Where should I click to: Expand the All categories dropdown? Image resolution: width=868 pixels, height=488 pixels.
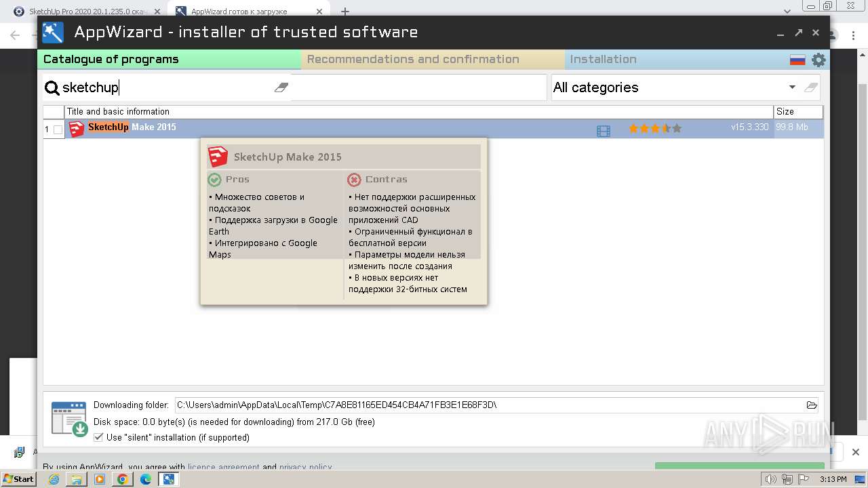(x=792, y=87)
